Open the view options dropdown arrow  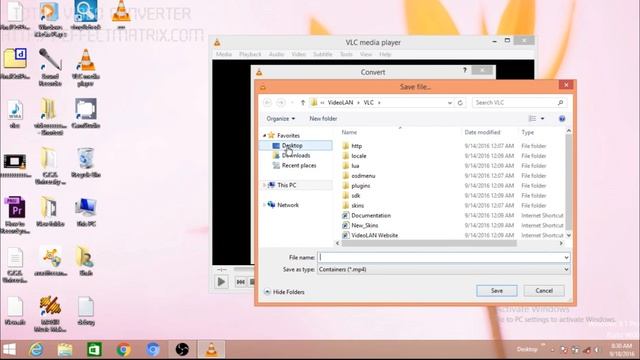pyautogui.click(x=542, y=118)
